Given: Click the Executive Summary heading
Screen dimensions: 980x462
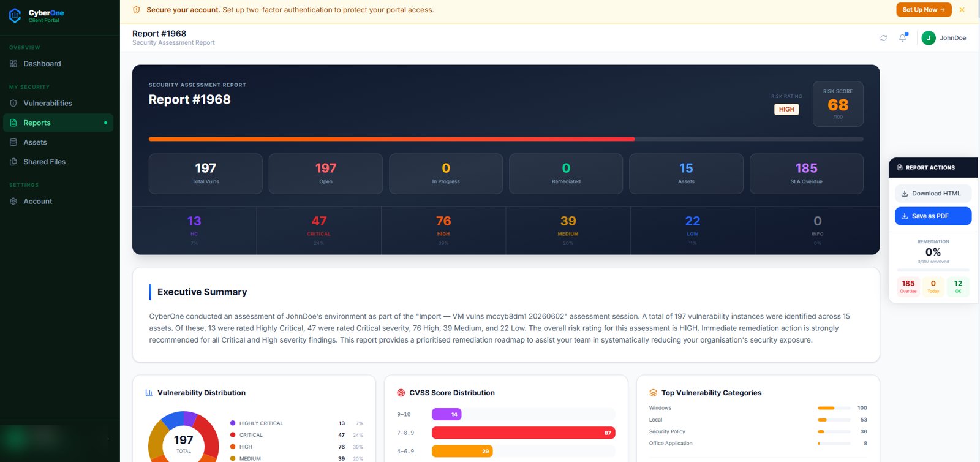Looking at the screenshot, I should point(202,292).
